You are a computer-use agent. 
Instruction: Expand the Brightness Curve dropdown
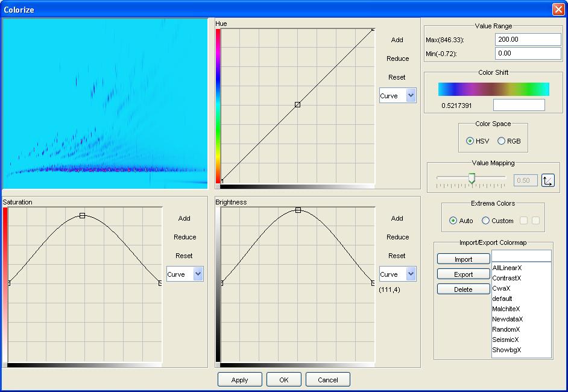click(397, 274)
